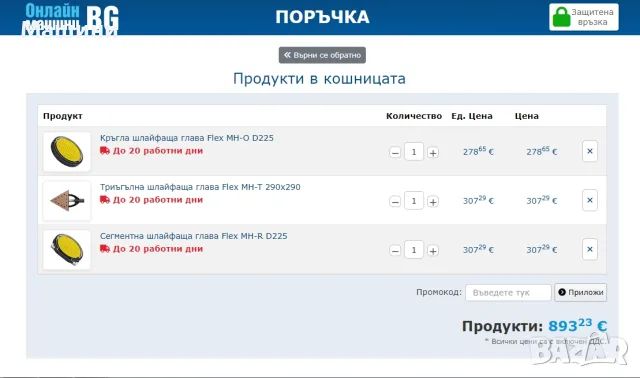Screen dimensions: 640x378
Task: Click the Промокод input field
Action: point(508,292)
